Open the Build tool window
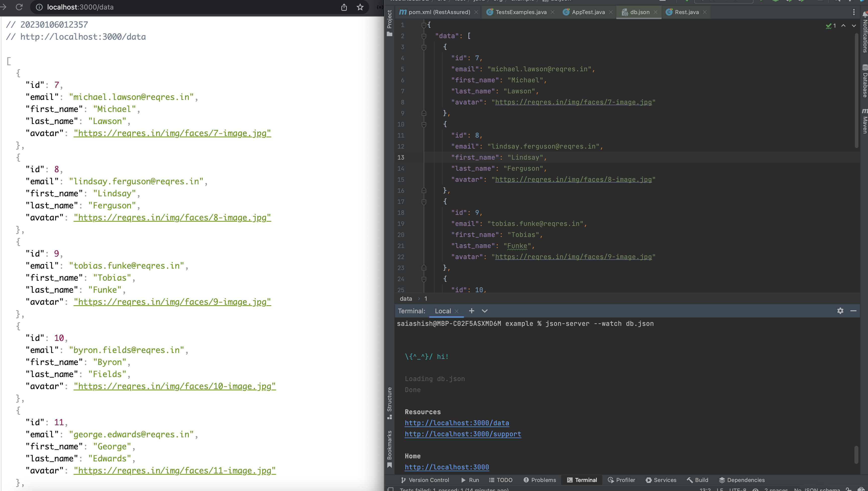This screenshot has width=868, height=491. point(698,480)
